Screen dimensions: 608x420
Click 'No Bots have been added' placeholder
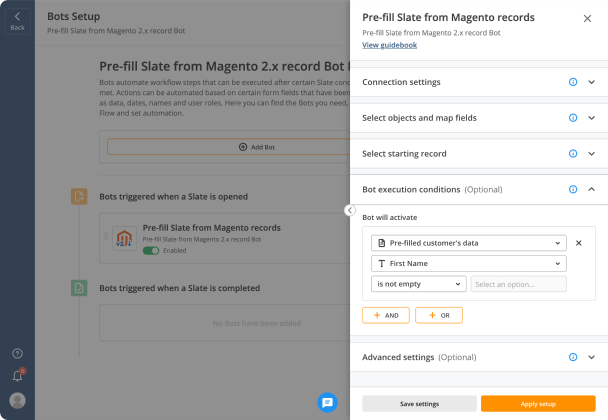pos(256,323)
